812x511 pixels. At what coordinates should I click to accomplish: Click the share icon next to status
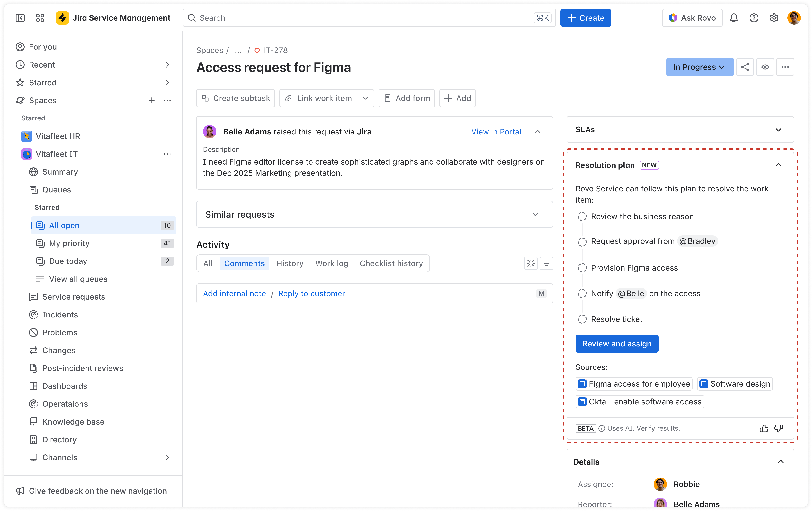coord(745,67)
